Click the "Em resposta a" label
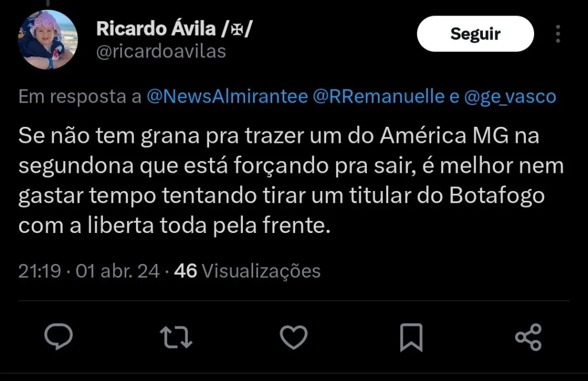Viewport: 588px width, 381px height. pyautogui.click(x=80, y=96)
